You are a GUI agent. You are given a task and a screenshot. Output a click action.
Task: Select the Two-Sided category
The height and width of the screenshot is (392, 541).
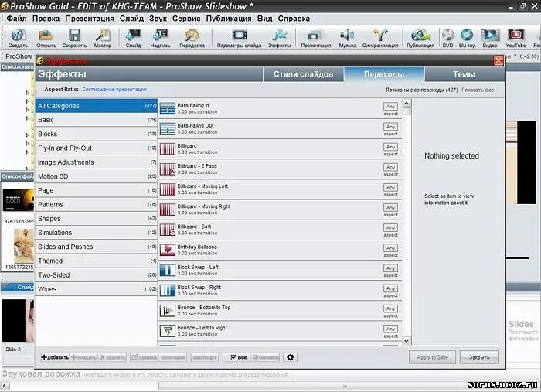pos(97,275)
